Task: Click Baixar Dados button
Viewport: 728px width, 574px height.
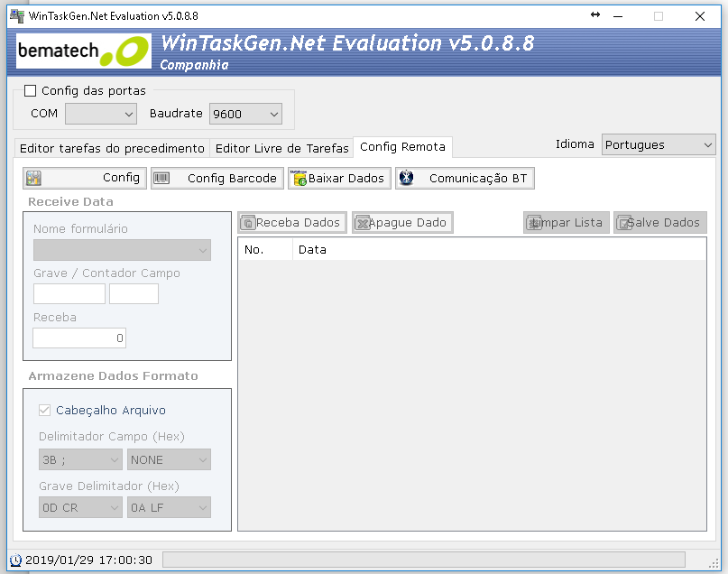Action: (339, 178)
